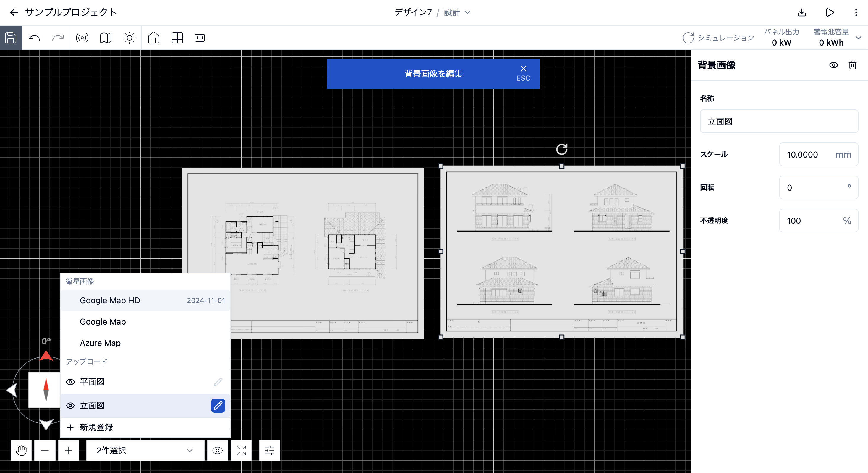
Task: Select the battery storage tool icon
Action: (x=201, y=38)
